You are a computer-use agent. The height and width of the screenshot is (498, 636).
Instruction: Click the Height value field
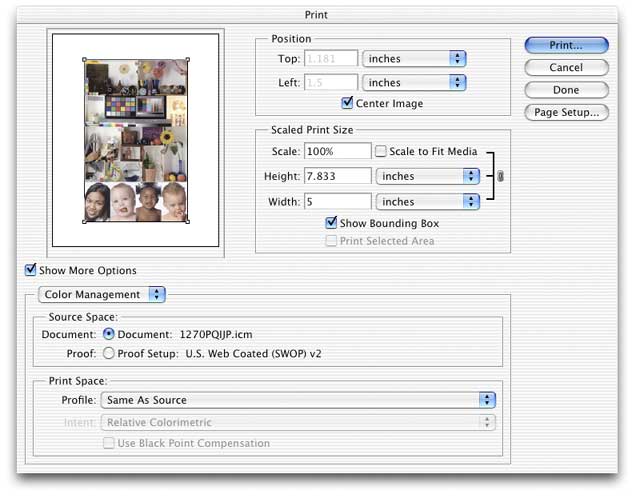[x=337, y=176]
